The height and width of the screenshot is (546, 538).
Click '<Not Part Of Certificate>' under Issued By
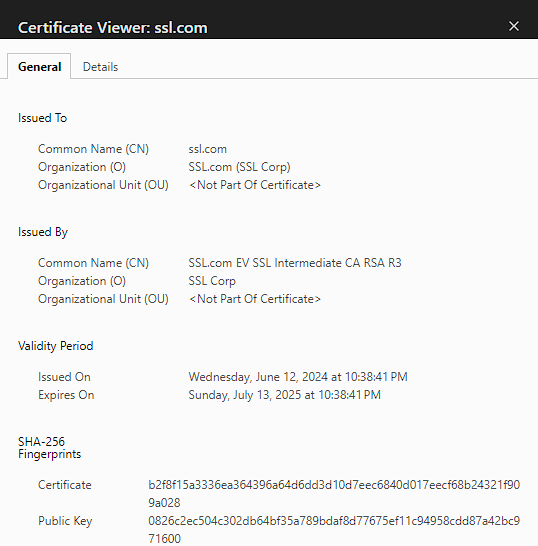point(255,299)
